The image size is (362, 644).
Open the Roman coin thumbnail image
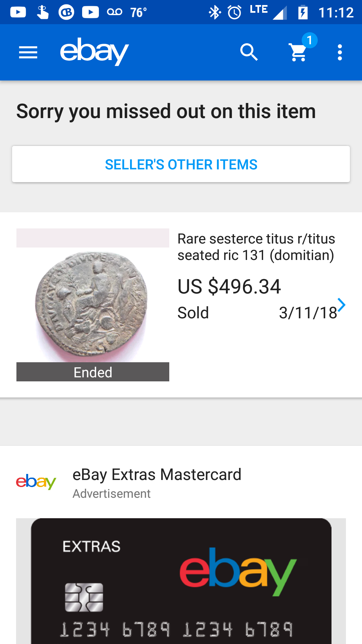pyautogui.click(x=93, y=305)
